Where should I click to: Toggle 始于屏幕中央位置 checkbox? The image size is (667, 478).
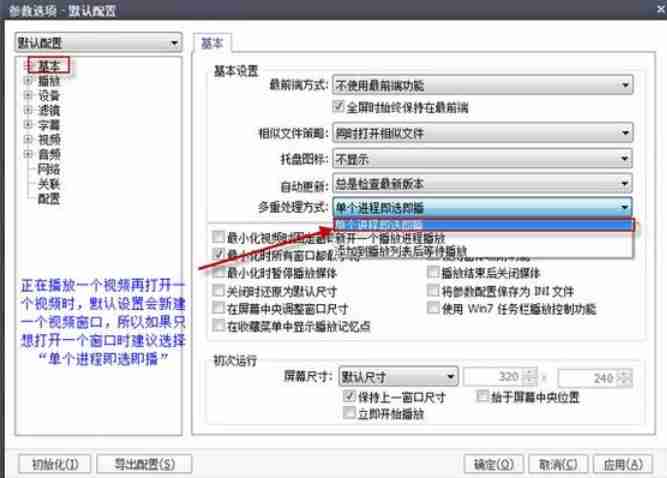click(482, 396)
